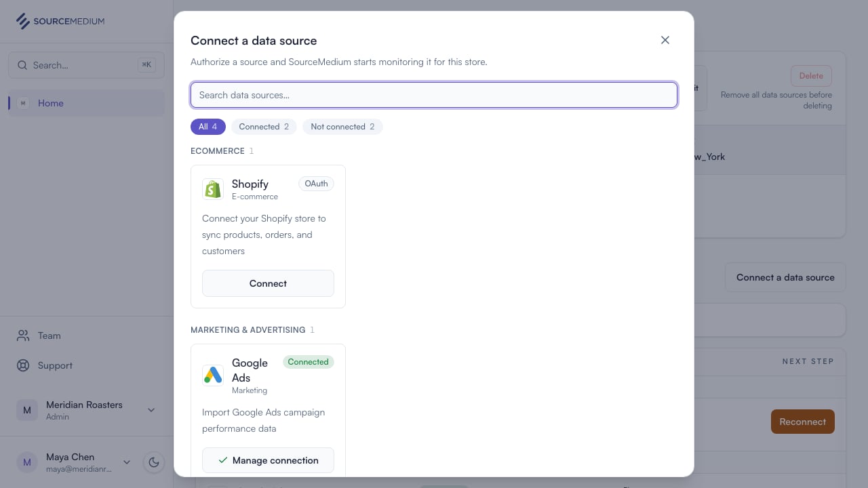Screen dimensions: 868x488
Task: Close the Connect a data source dialog
Action: pos(665,40)
